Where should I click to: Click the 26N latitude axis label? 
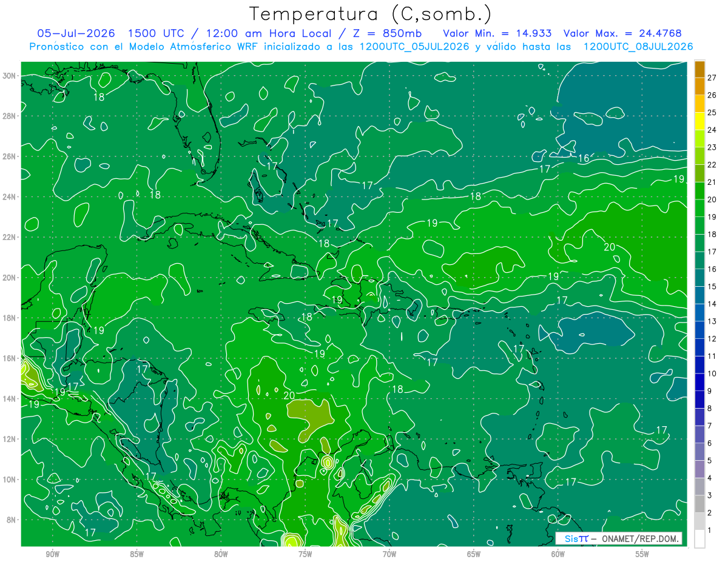(10, 156)
